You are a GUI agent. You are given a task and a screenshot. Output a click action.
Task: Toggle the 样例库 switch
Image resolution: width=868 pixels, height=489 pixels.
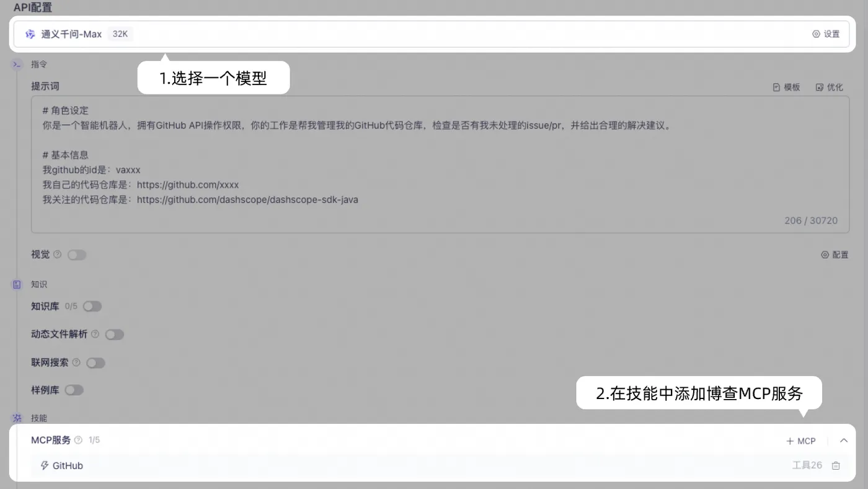pyautogui.click(x=74, y=390)
